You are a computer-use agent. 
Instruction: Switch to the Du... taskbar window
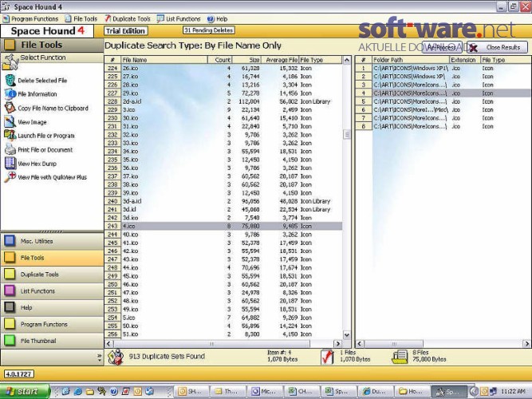375,391
